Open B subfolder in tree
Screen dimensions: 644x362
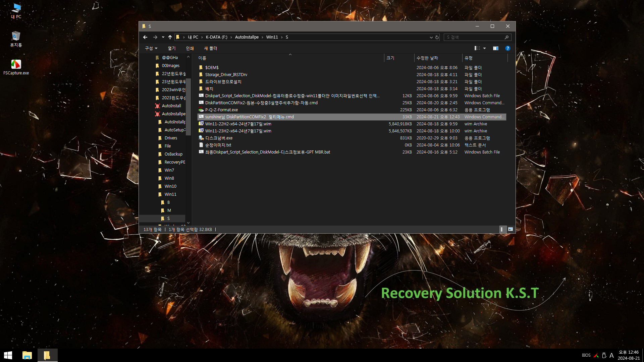[x=168, y=202]
